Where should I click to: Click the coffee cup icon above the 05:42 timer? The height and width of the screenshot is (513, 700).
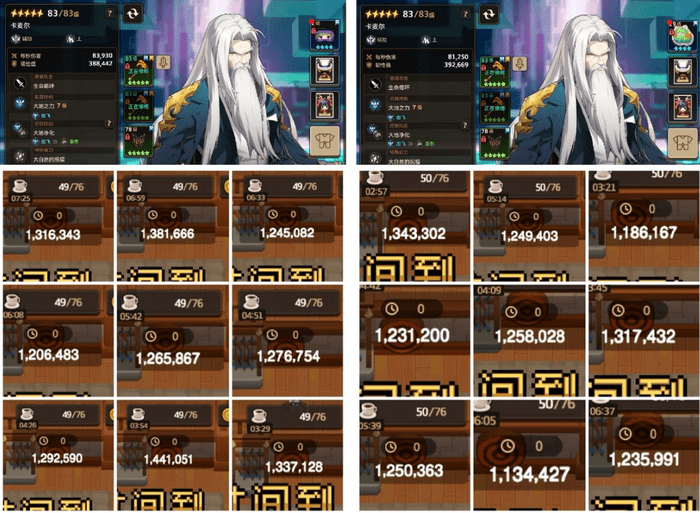(x=129, y=301)
